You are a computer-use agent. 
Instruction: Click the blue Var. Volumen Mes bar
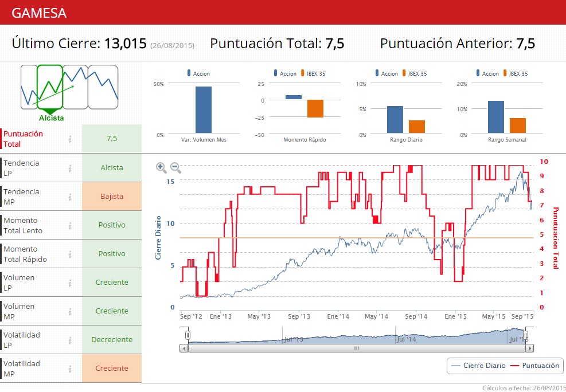pyautogui.click(x=204, y=110)
